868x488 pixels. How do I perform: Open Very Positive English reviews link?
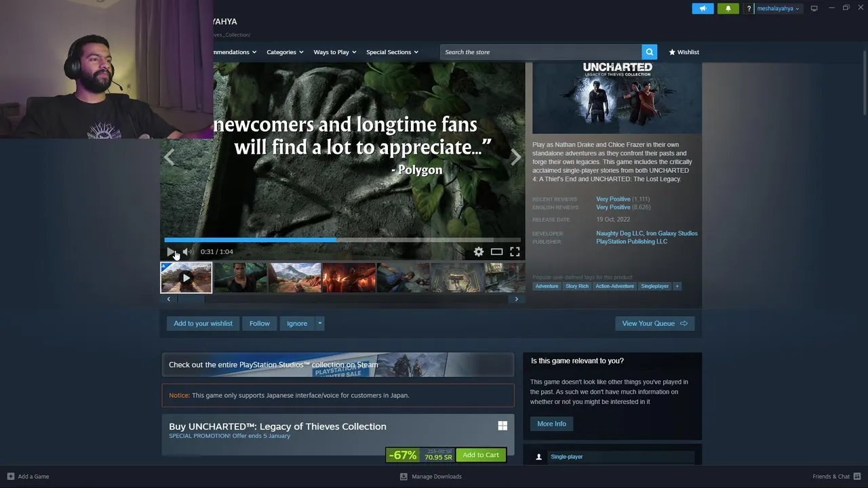click(613, 207)
